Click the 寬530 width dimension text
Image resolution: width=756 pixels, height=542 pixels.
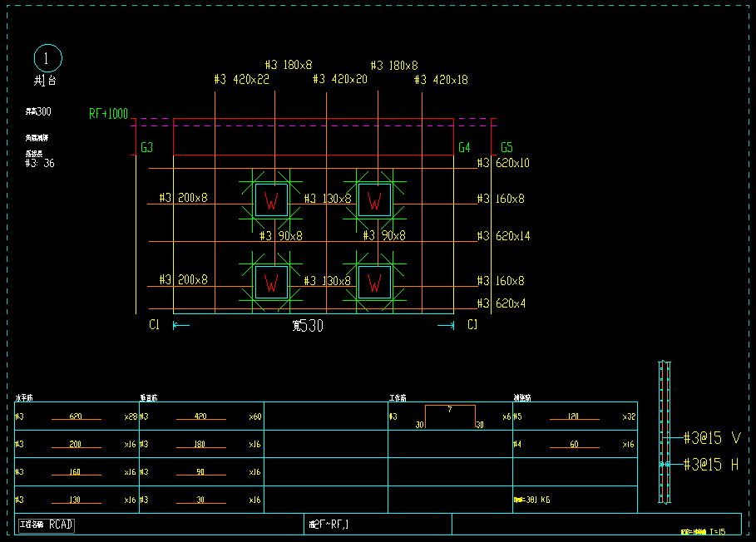pos(307,327)
